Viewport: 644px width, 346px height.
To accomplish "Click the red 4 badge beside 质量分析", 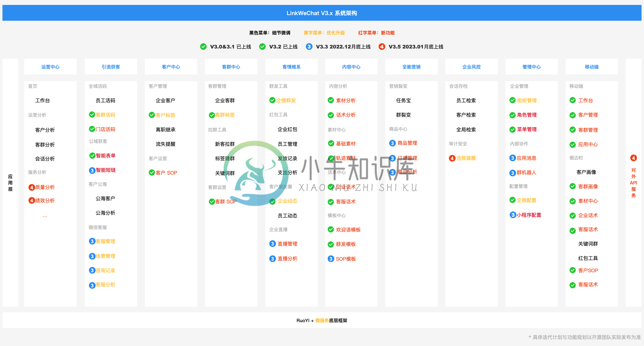I will pos(32,187).
